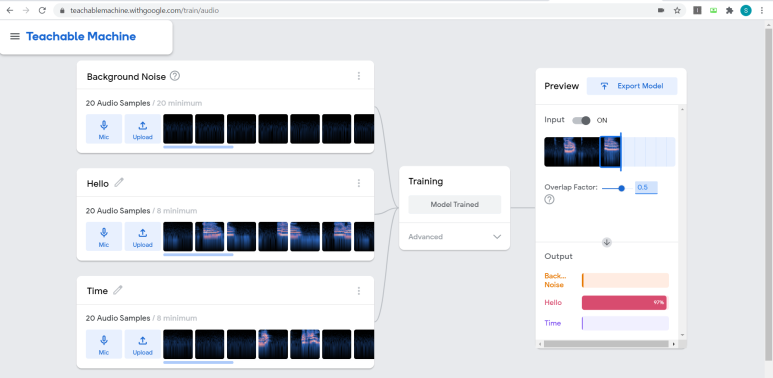Open the browser three-dot menu
Image resolution: width=773 pixels, height=378 pixels.
point(762,10)
